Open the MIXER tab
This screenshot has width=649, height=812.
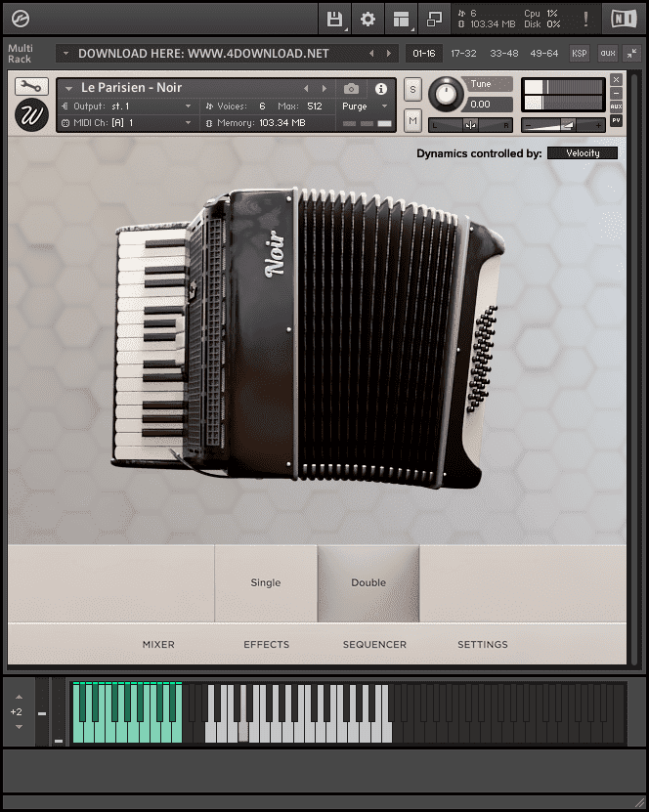(158, 644)
